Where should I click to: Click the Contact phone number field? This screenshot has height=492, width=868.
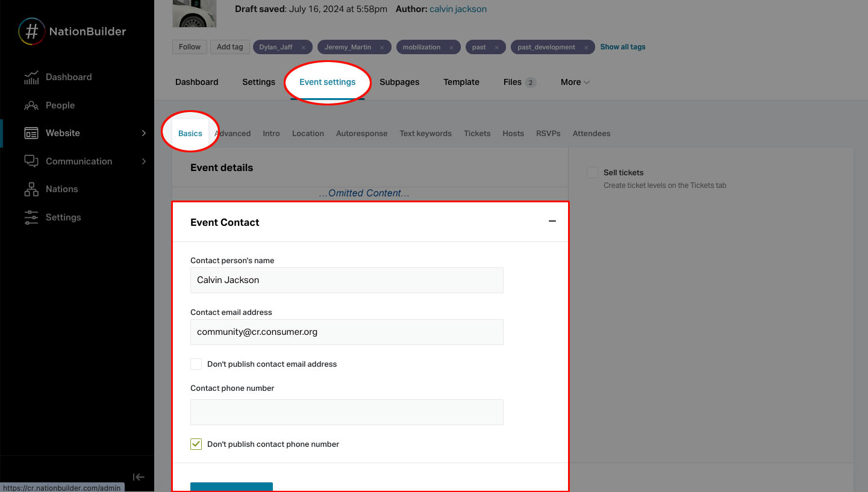click(346, 412)
